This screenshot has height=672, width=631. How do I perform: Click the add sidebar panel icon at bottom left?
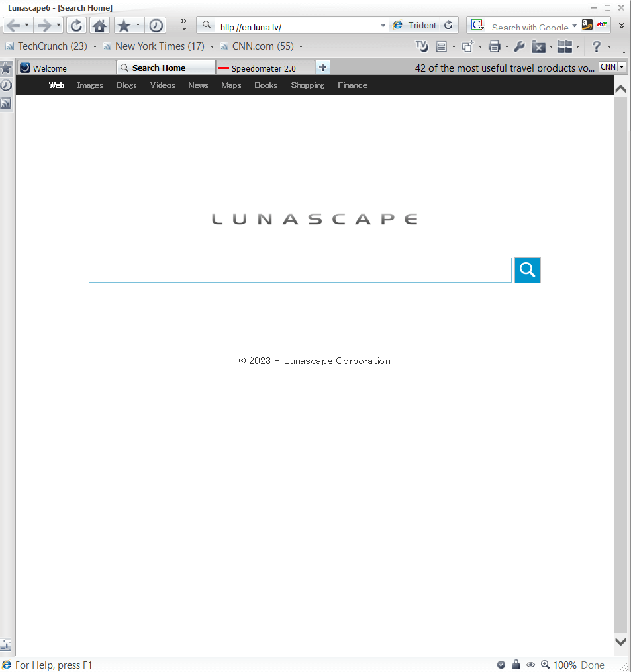pos(5,645)
